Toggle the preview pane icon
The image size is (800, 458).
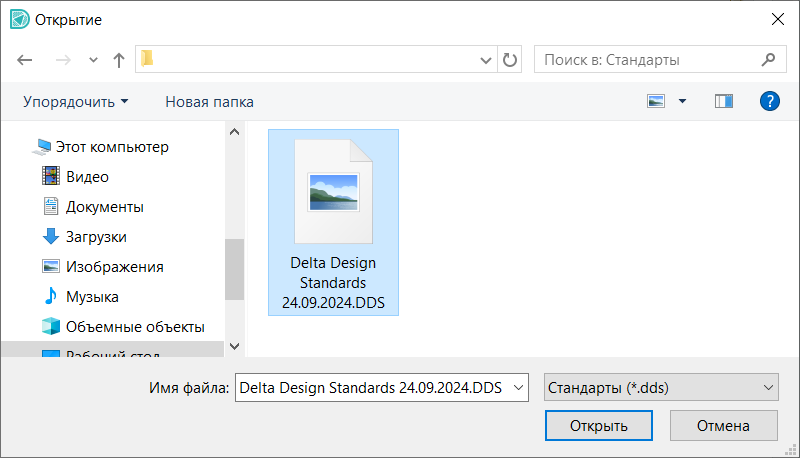723,101
